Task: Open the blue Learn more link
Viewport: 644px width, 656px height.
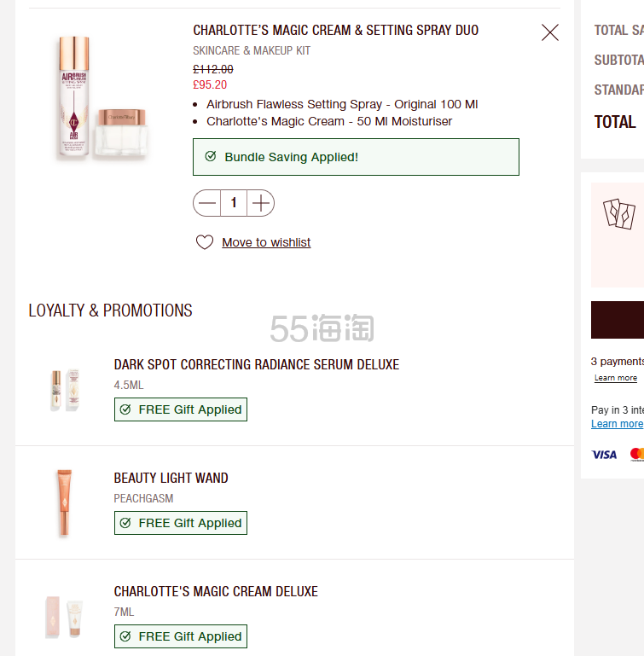Action: [618, 424]
